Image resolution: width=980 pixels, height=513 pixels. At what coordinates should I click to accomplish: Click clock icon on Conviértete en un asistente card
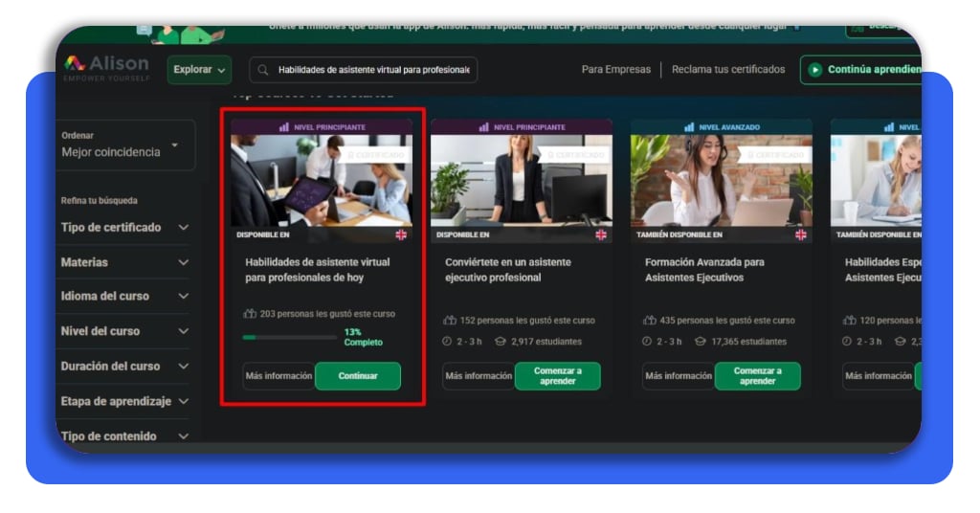point(447,341)
